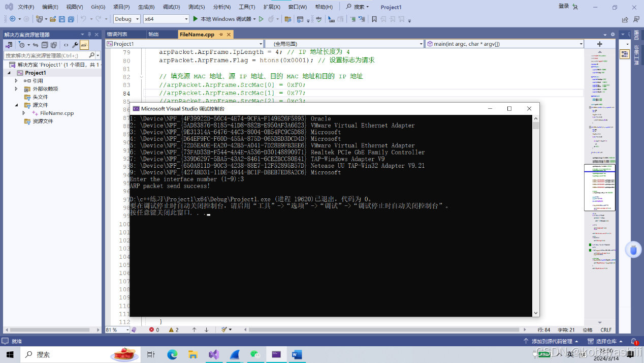Click the Save All icon in the toolbar
Screen dimensions: 644x363
pos(71,19)
